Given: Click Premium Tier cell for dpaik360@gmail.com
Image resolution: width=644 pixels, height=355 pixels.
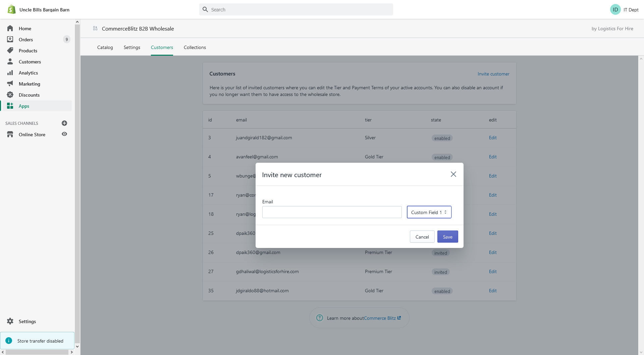Looking at the screenshot, I should click(x=378, y=252).
